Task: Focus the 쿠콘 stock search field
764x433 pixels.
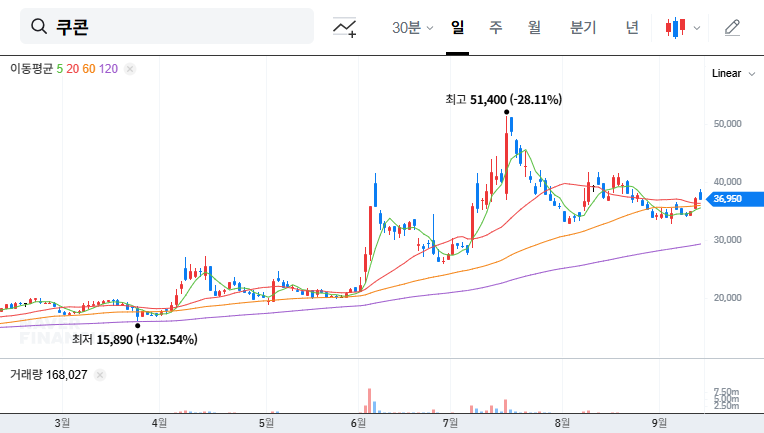Action: tap(167, 26)
